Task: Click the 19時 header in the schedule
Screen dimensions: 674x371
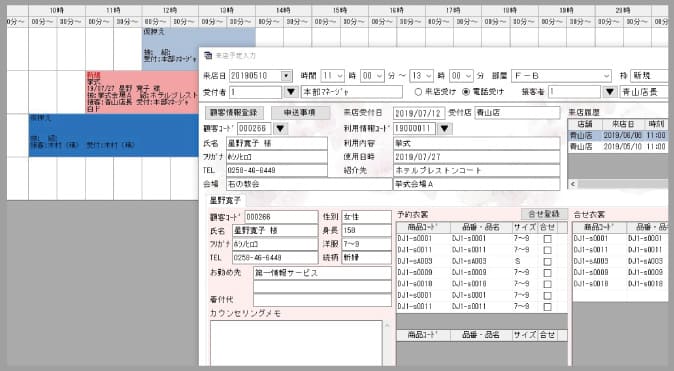Action: (566, 10)
